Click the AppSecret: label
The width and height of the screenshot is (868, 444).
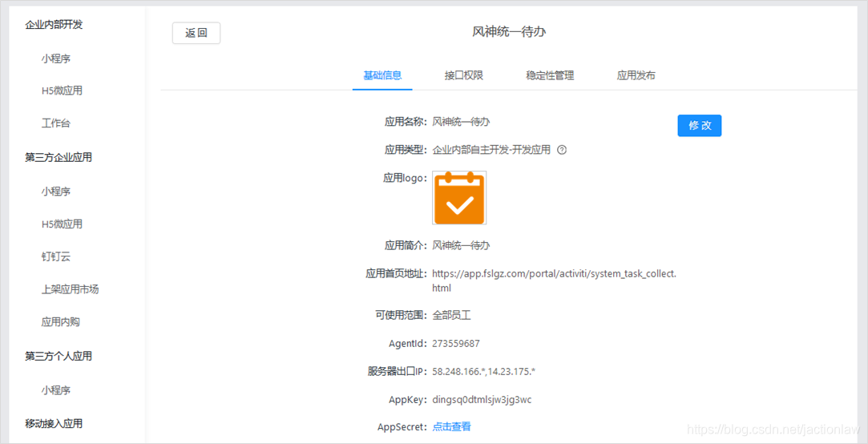pyautogui.click(x=403, y=426)
